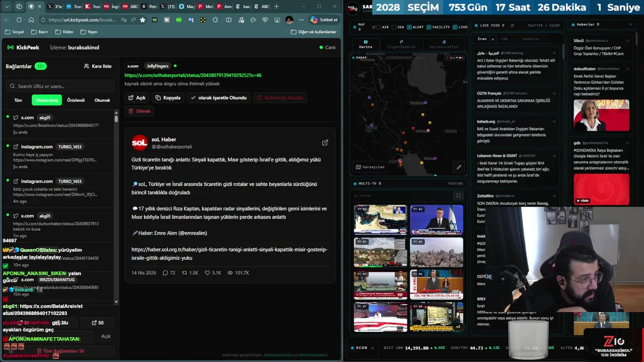Select the Önizlendi filter tab
This screenshot has width=644, height=362.
click(x=76, y=100)
